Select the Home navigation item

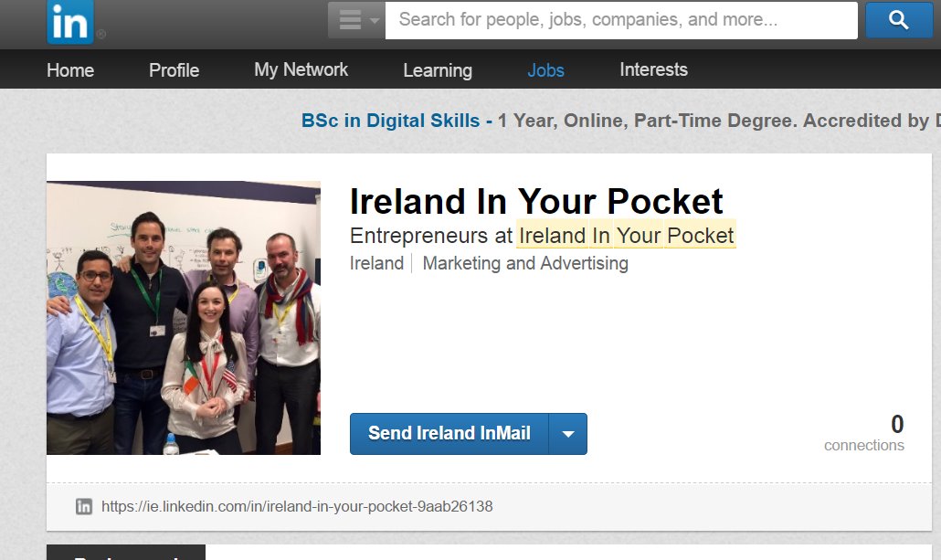(70, 69)
